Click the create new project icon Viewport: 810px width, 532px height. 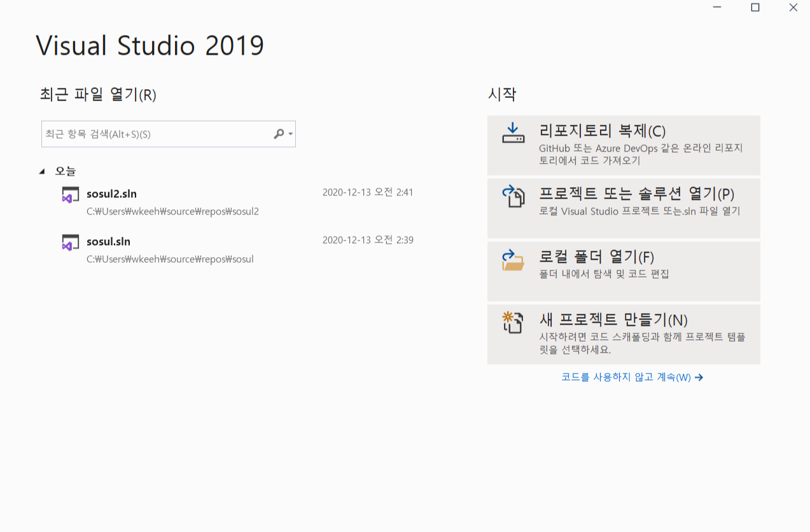click(513, 322)
